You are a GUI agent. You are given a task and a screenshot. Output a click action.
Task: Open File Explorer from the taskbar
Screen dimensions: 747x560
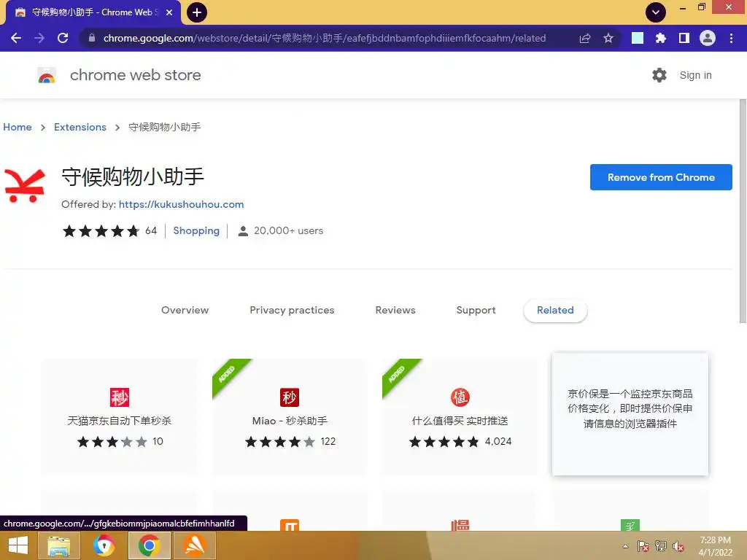click(x=58, y=545)
